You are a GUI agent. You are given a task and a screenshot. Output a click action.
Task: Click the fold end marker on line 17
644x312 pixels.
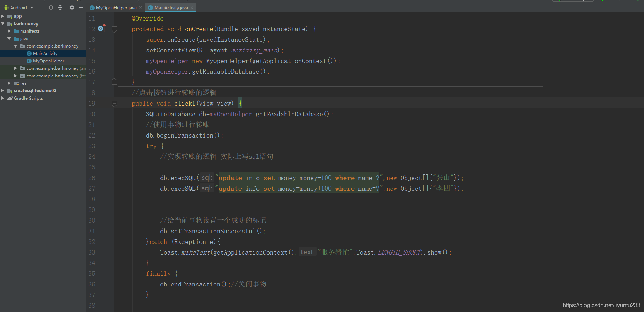[114, 82]
